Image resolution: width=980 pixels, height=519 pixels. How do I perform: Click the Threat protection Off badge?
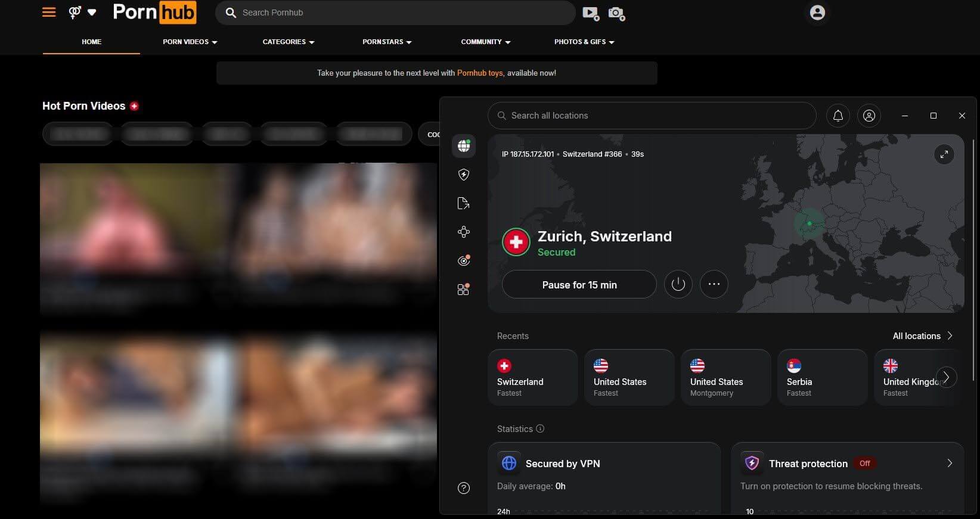point(864,463)
